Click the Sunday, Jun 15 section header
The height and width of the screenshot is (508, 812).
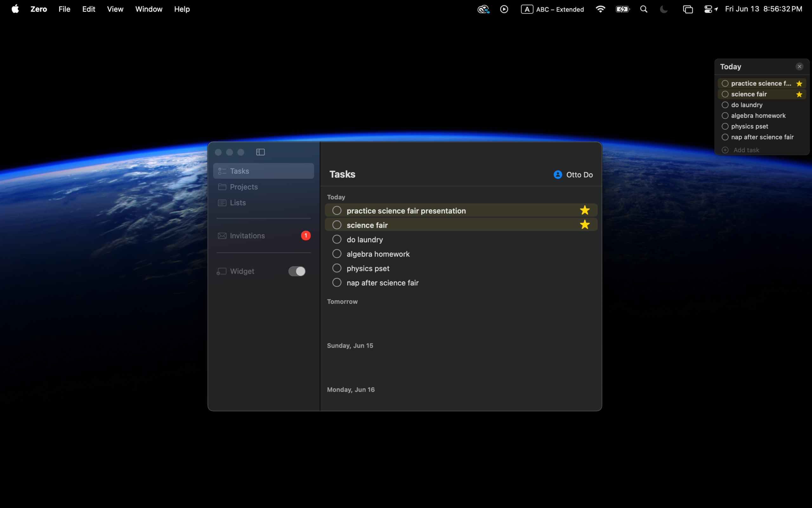tap(350, 346)
